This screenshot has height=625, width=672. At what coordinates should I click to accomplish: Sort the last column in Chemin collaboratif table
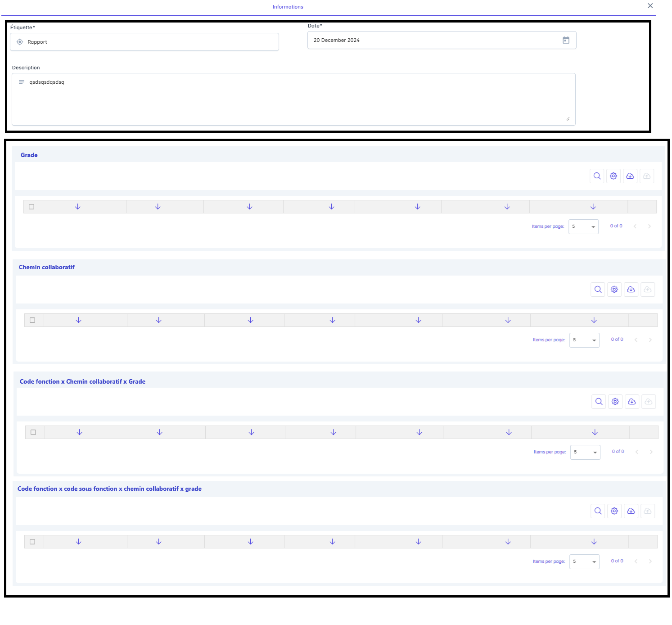[x=594, y=320]
